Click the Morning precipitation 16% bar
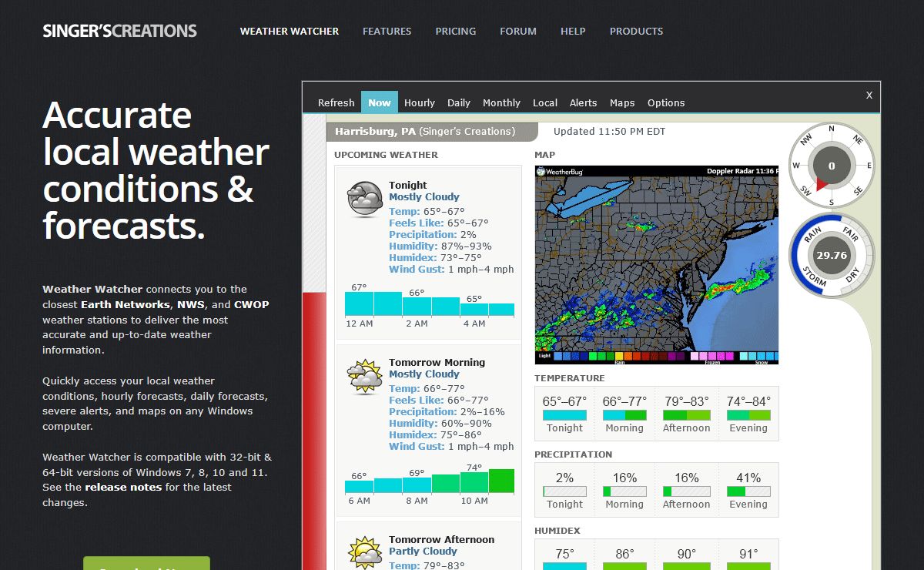Image resolution: width=924 pixels, height=570 pixels. (x=624, y=491)
